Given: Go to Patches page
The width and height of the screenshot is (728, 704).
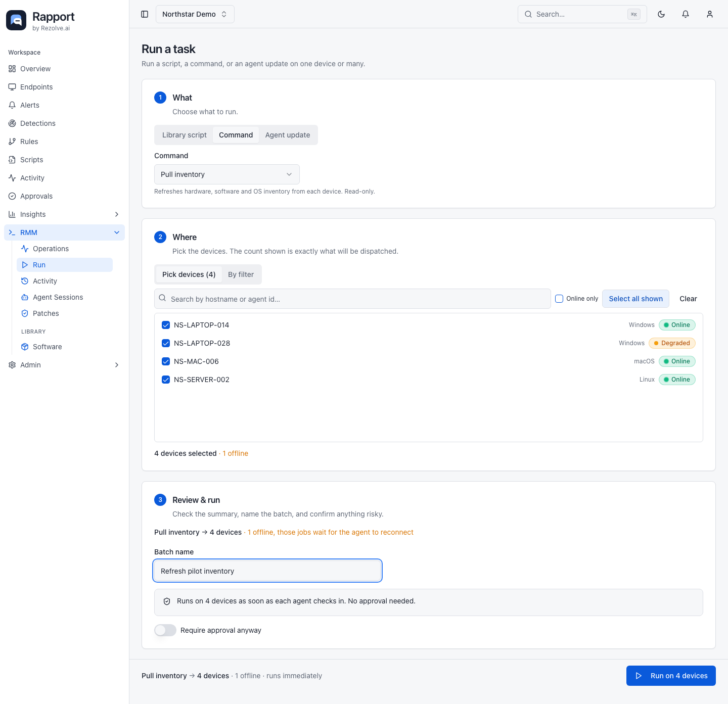Looking at the screenshot, I should pyautogui.click(x=65, y=313).
